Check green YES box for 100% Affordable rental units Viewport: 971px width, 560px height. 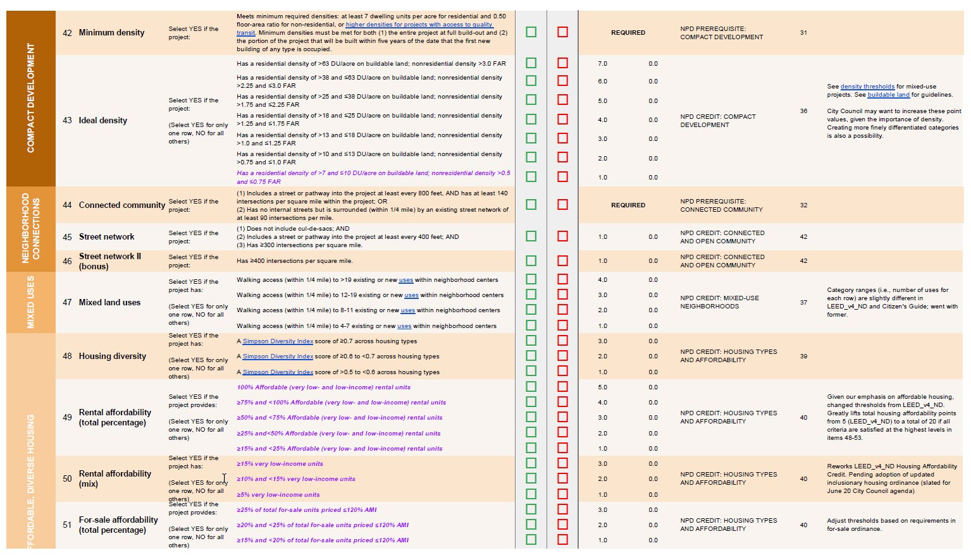click(531, 387)
